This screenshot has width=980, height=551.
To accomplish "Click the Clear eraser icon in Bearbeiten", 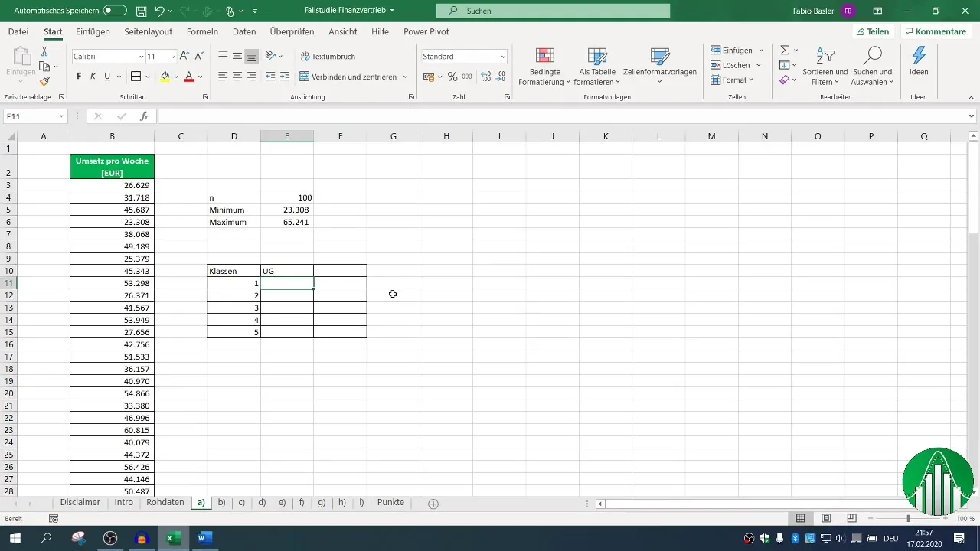I will [x=785, y=80].
